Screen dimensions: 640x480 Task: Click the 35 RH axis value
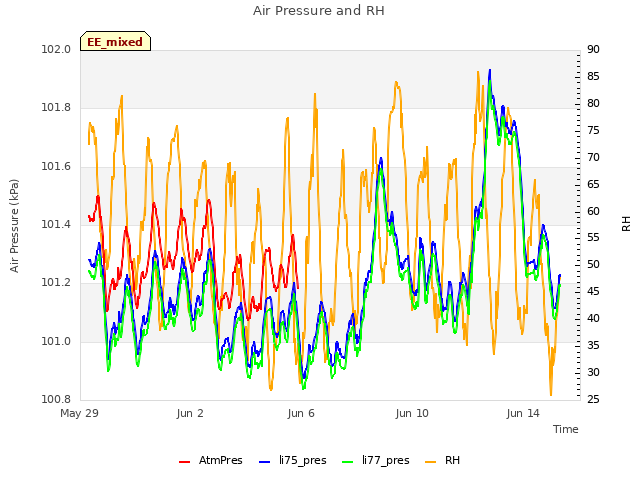[593, 346]
